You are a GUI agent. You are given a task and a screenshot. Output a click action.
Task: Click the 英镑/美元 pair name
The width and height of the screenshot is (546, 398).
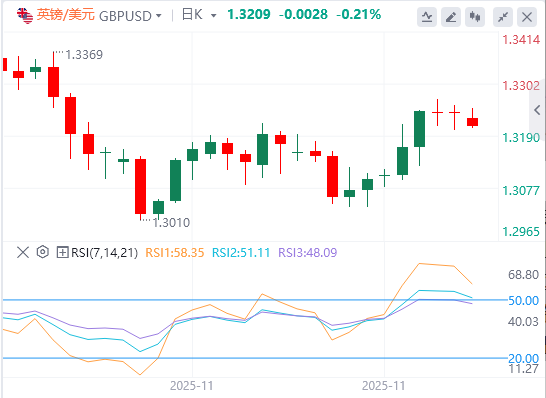tap(66, 15)
